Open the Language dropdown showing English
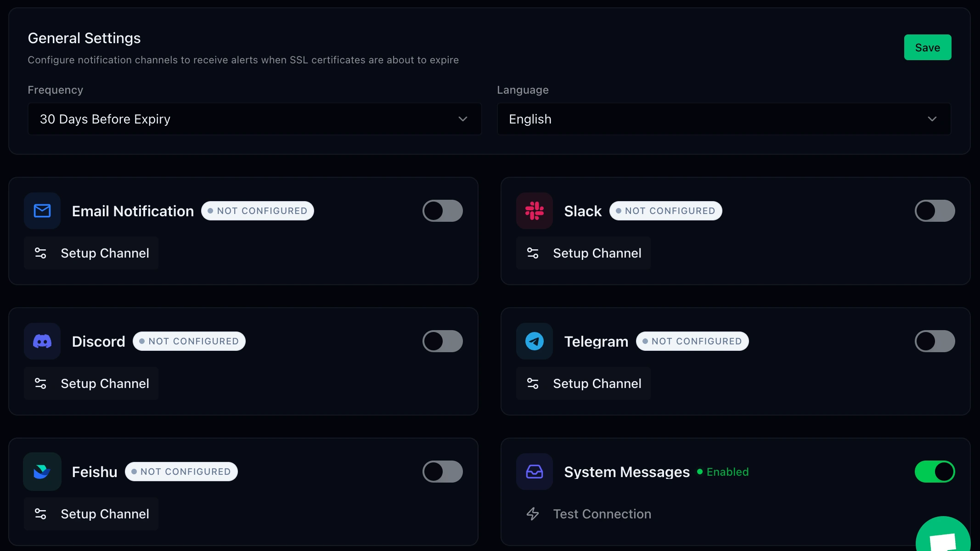The height and width of the screenshot is (551, 980). [x=723, y=119]
